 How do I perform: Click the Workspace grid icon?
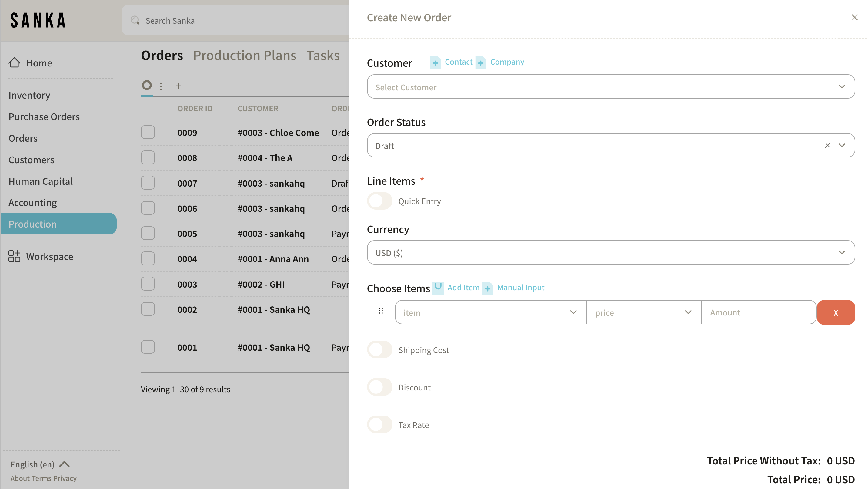(x=14, y=256)
